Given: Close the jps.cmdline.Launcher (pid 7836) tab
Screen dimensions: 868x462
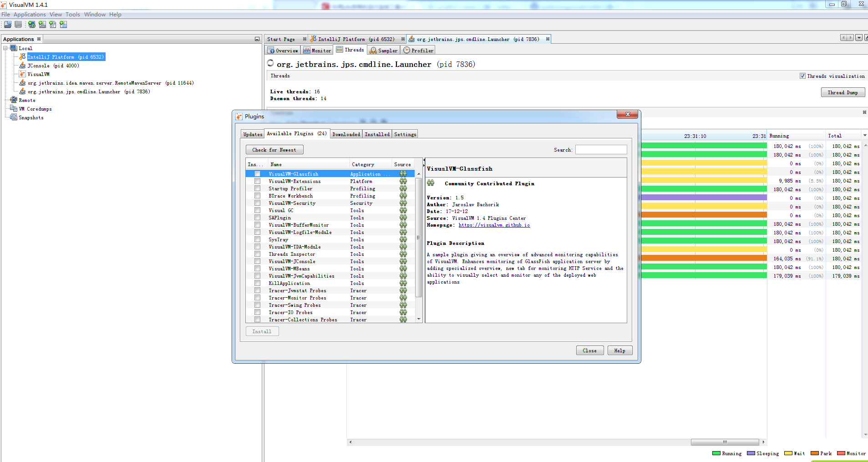Looking at the screenshot, I should point(548,39).
